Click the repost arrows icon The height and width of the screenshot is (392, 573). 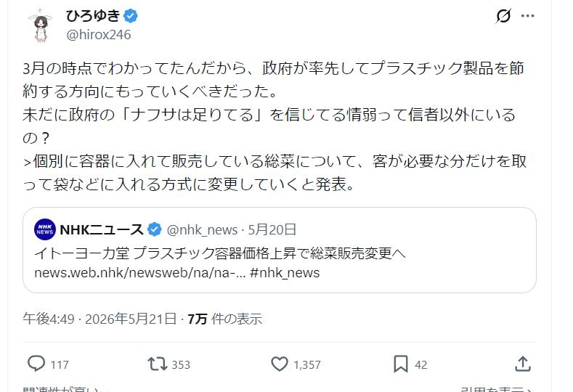click(x=157, y=364)
